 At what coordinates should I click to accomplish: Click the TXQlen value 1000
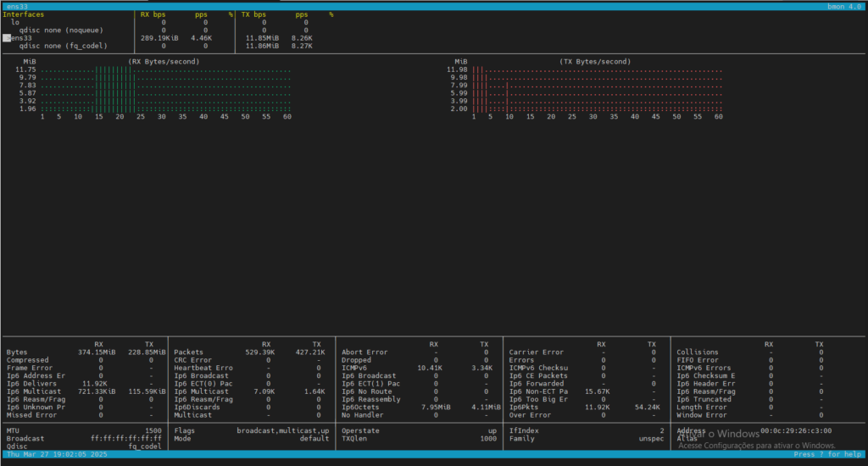(x=488, y=438)
